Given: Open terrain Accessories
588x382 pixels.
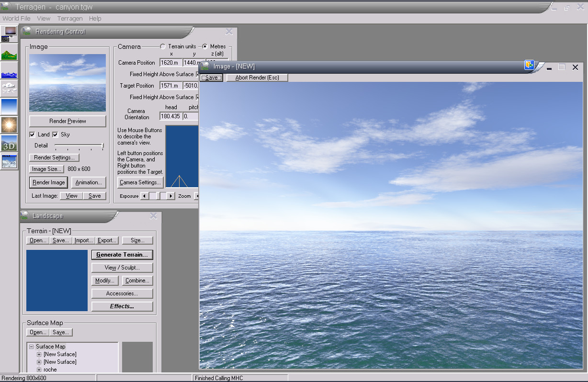Looking at the screenshot, I should tap(122, 293).
